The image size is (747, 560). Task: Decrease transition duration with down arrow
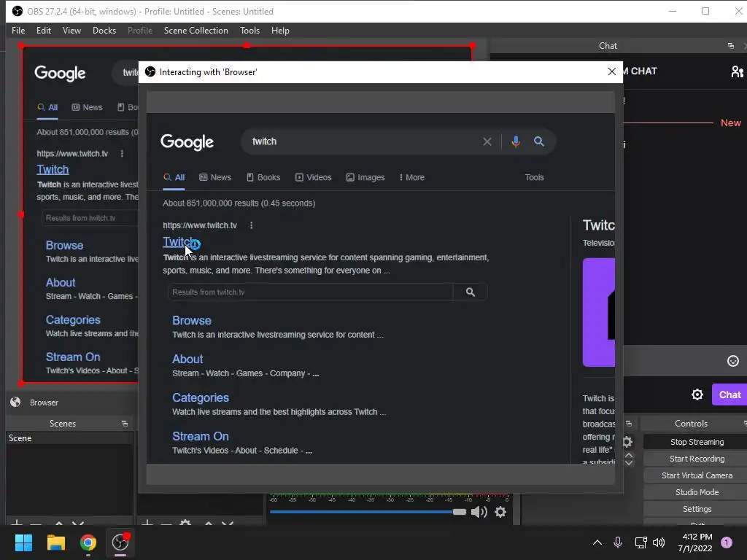629,462
